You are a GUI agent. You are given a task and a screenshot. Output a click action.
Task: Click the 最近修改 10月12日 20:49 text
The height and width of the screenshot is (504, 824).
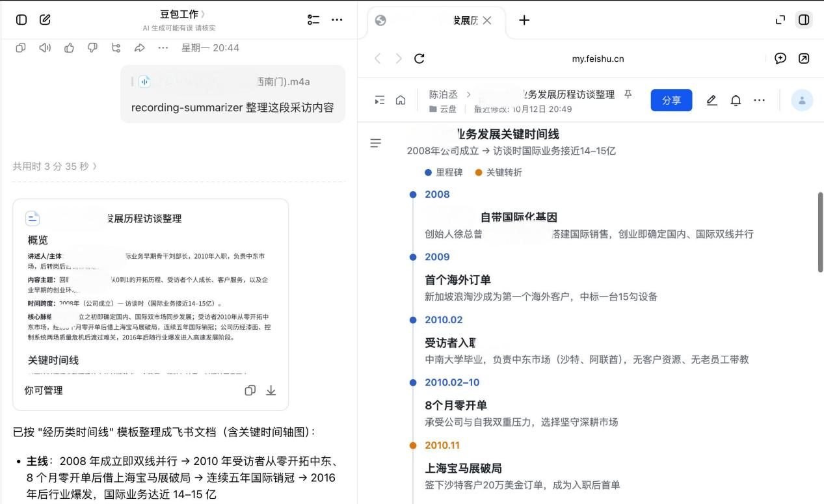(x=523, y=109)
